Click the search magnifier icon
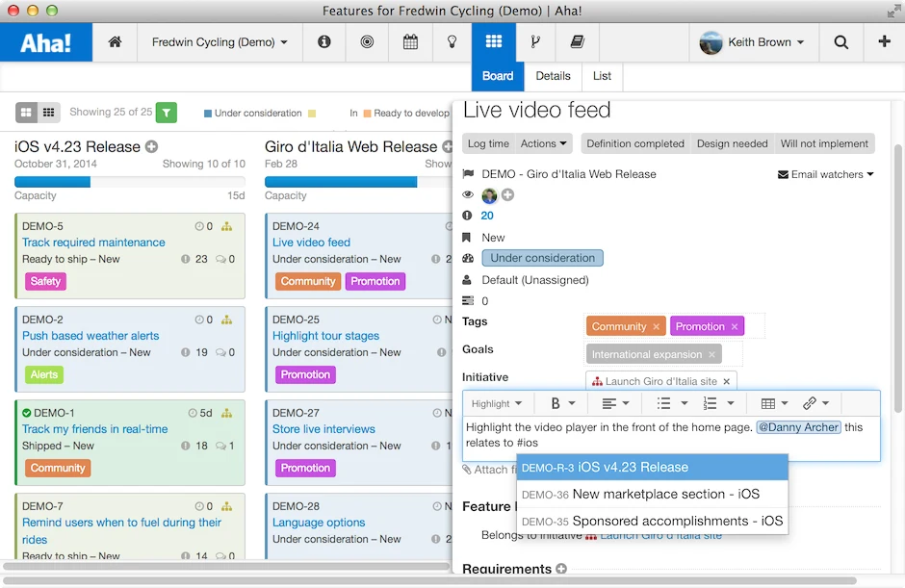The height and width of the screenshot is (588, 905). tap(840, 42)
